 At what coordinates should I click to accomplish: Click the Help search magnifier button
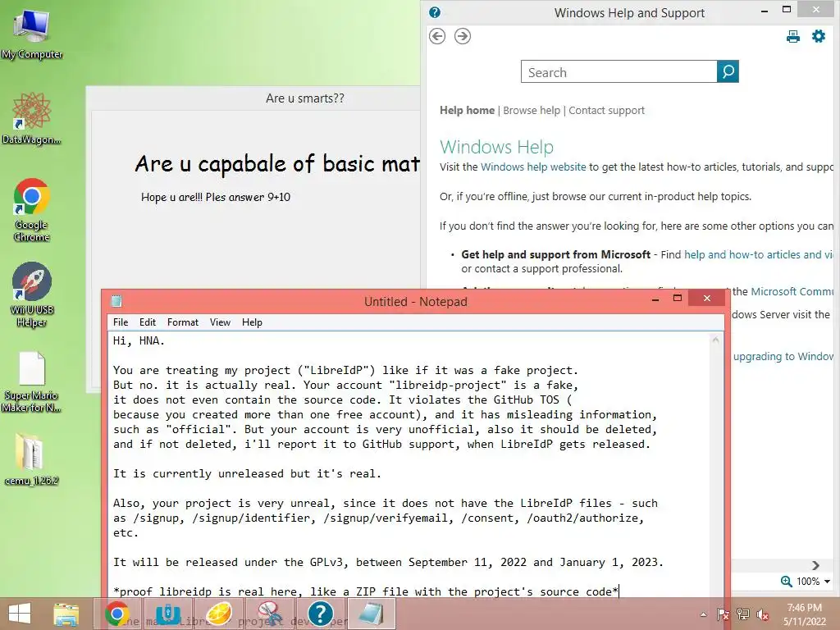coord(728,71)
